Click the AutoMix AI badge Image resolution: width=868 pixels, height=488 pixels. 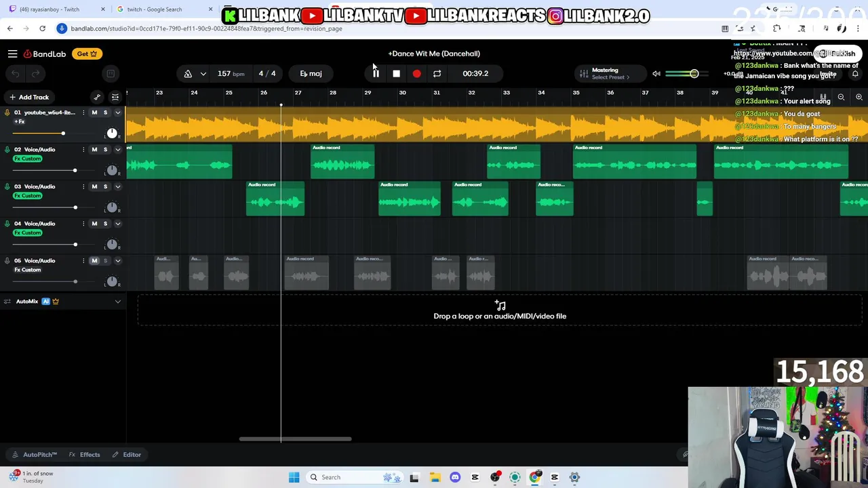[46, 302]
